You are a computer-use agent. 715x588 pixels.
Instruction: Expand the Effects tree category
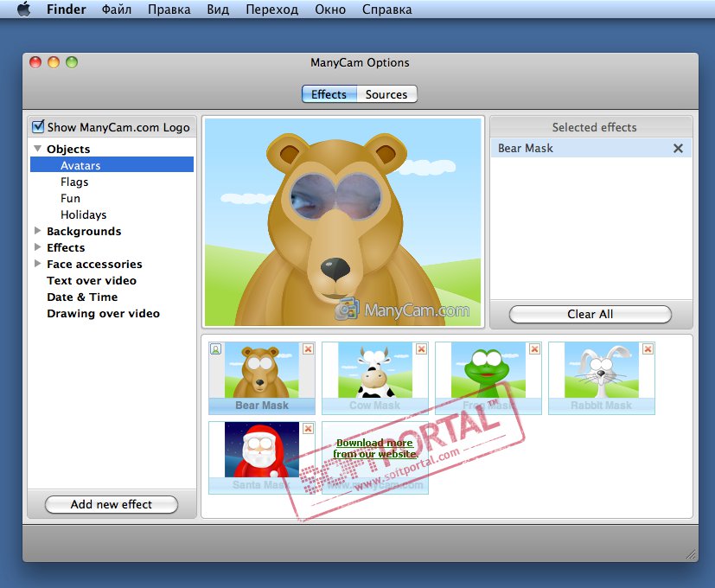pyautogui.click(x=38, y=247)
